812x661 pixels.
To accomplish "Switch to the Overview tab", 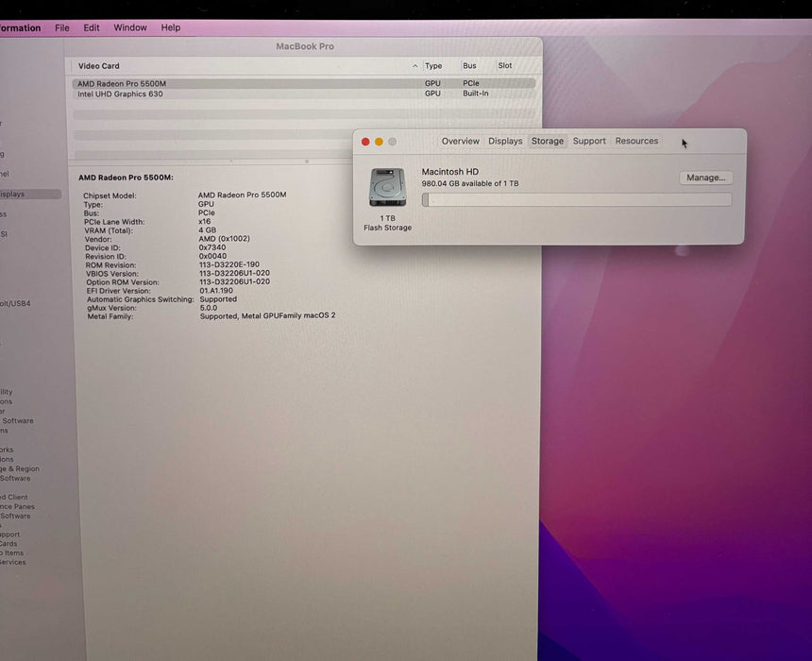I will (x=461, y=141).
